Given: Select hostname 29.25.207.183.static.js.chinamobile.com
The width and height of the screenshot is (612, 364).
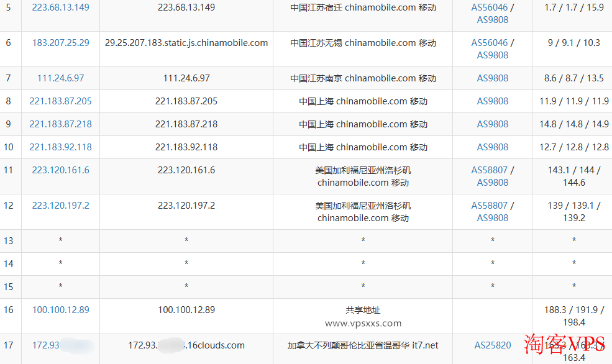Looking at the screenshot, I should pyautogui.click(x=186, y=43).
